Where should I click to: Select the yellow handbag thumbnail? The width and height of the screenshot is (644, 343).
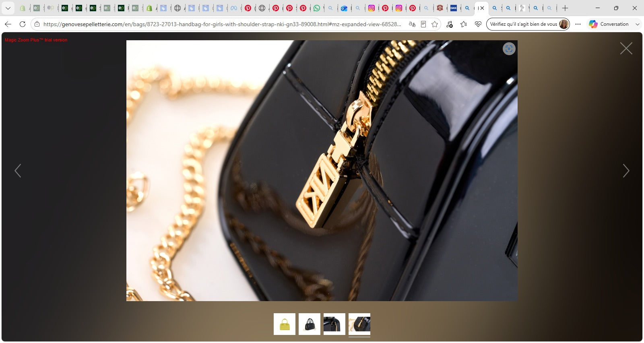285,324
